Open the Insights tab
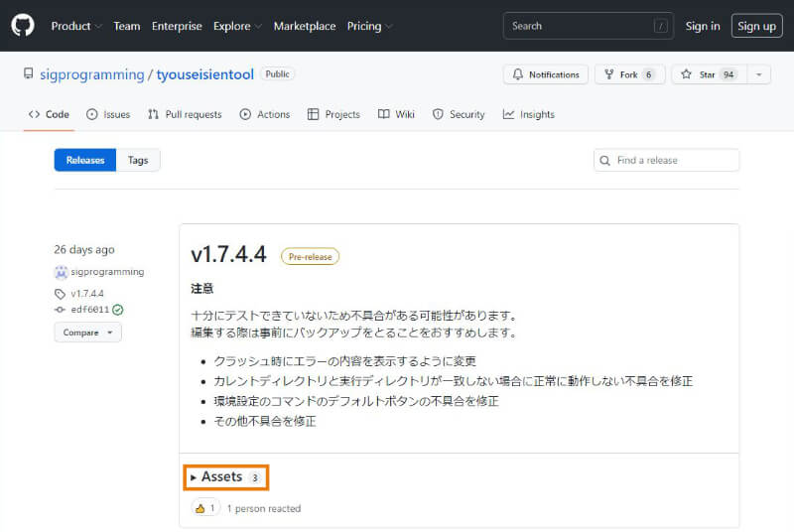 pos(529,114)
